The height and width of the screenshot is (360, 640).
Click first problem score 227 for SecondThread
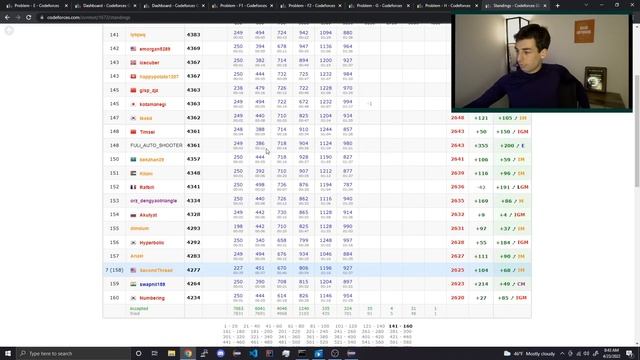click(238, 268)
